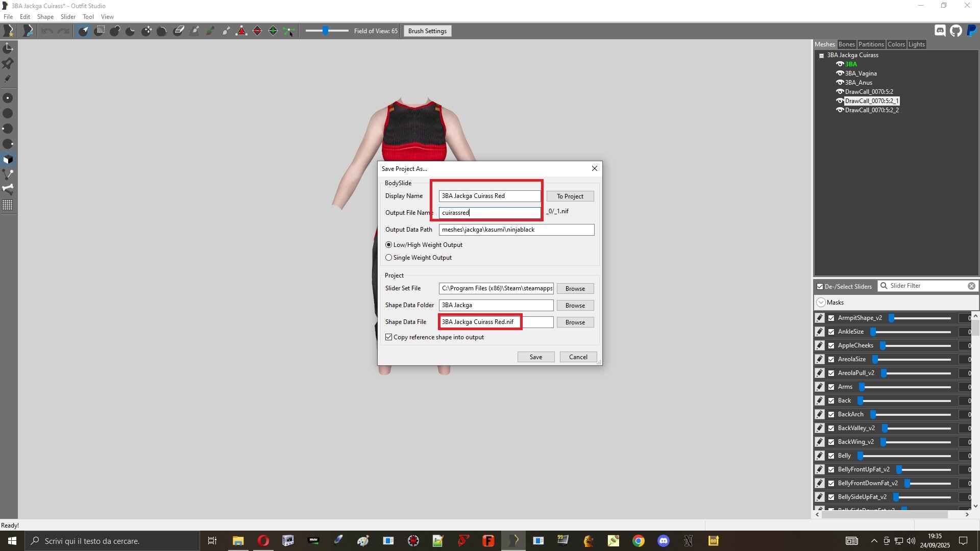The width and height of the screenshot is (980, 551).
Task: Open the PayPal donation icon
Action: (972, 31)
